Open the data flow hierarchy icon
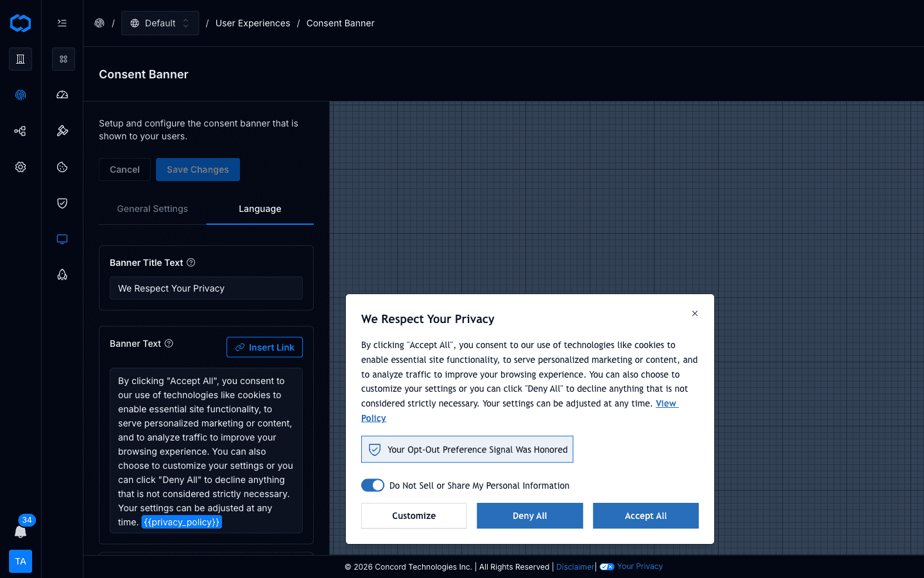This screenshot has width=924, height=578. 21,131
